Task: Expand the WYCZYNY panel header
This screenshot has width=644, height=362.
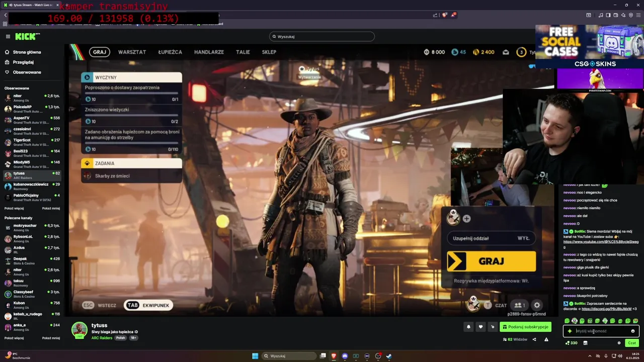Action: coord(131,77)
